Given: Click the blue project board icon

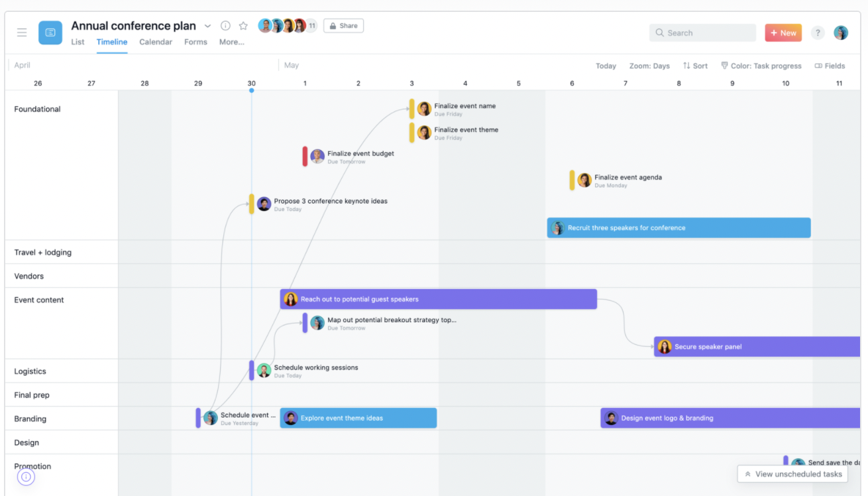Looking at the screenshot, I should (50, 32).
